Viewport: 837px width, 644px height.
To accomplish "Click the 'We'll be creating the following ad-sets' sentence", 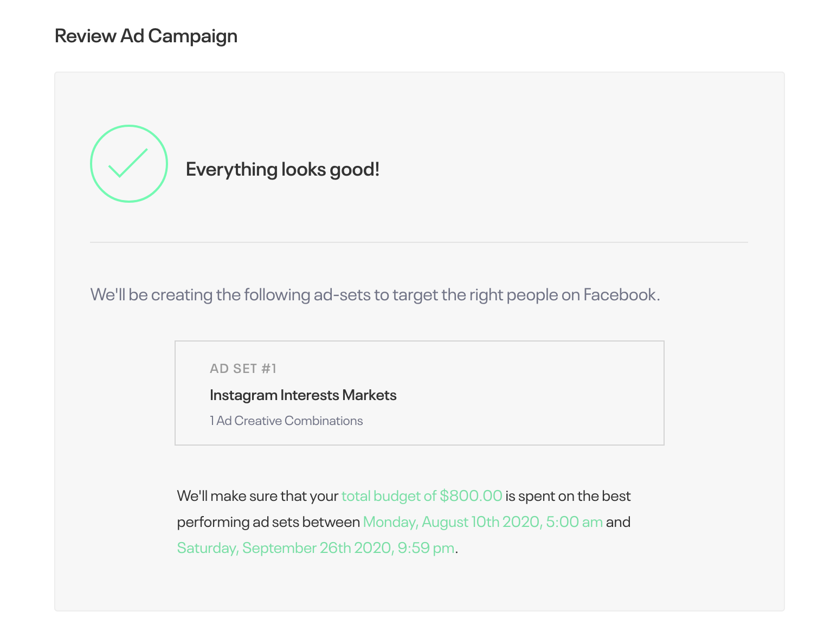I will click(375, 295).
